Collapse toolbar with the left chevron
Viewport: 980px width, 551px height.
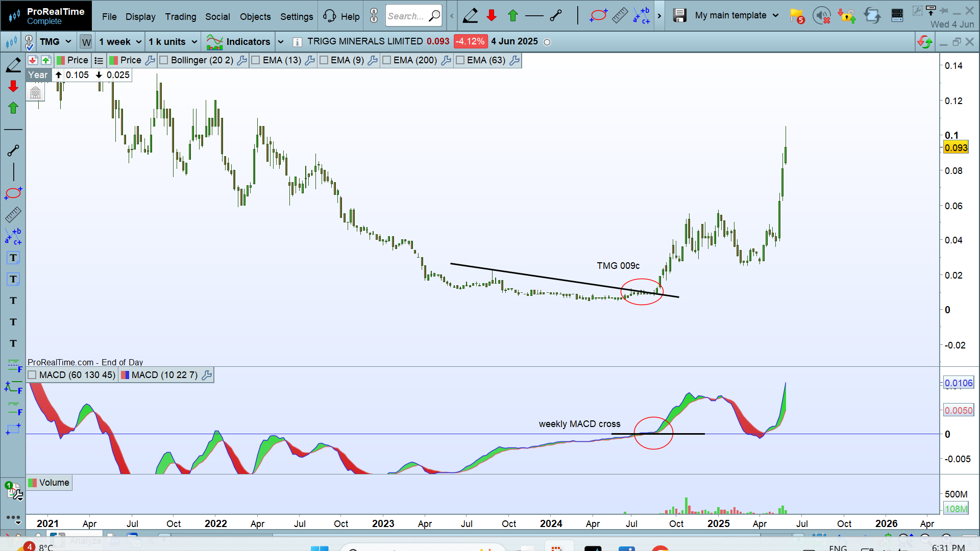point(452,16)
